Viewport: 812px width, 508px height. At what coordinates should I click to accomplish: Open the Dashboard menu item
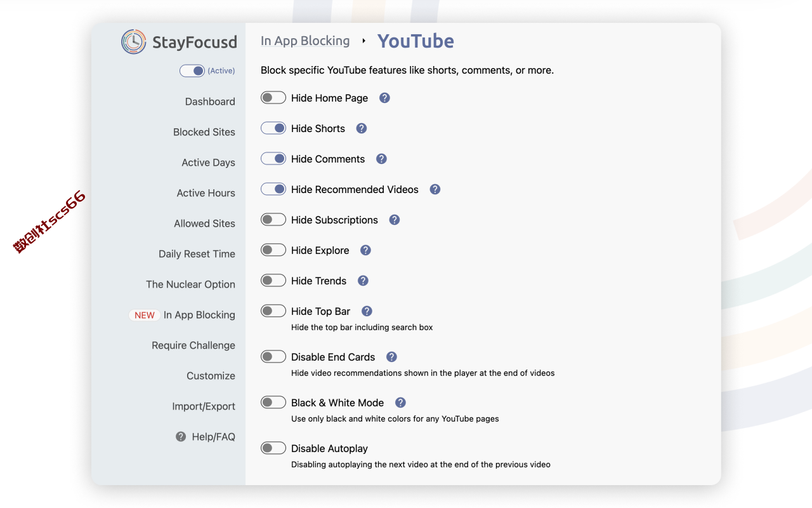[x=210, y=102]
